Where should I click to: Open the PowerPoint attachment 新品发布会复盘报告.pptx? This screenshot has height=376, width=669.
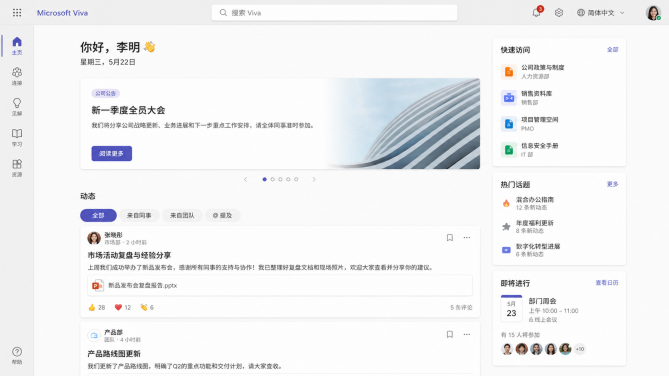(280, 286)
